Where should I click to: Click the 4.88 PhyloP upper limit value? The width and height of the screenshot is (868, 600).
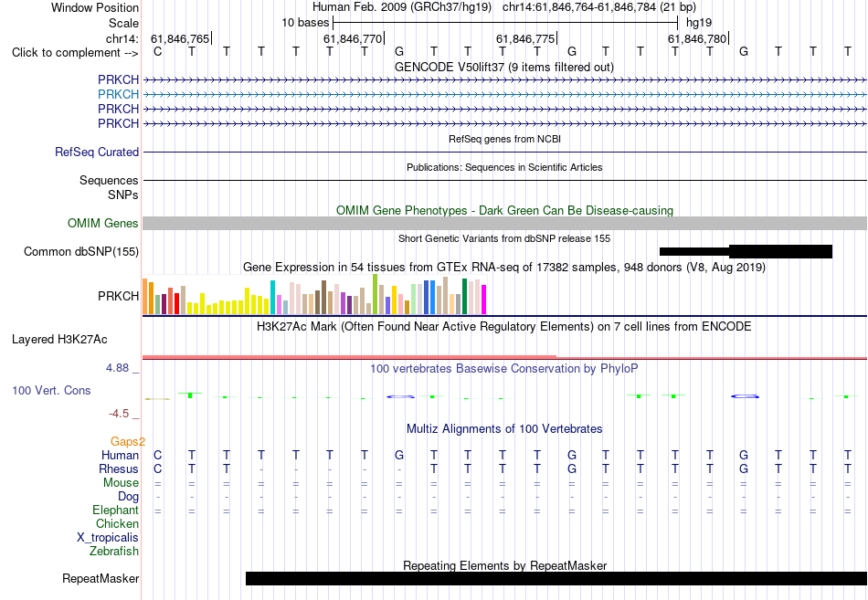117,367
